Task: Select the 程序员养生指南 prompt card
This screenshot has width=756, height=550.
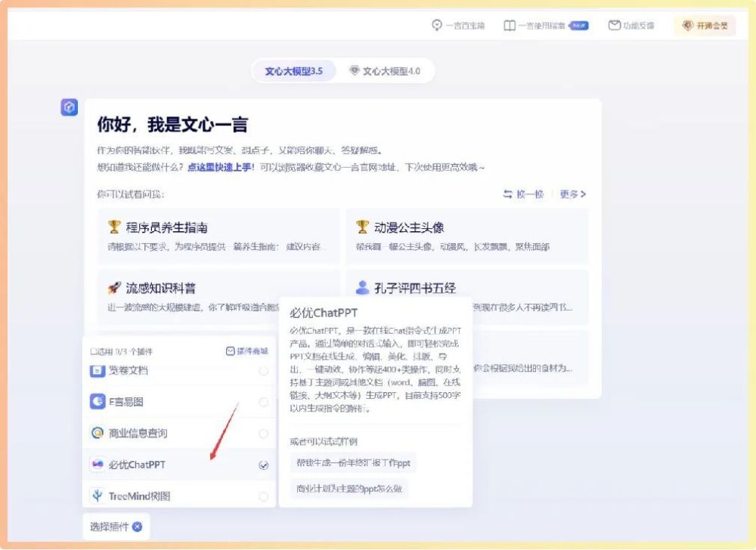Action: [218, 236]
